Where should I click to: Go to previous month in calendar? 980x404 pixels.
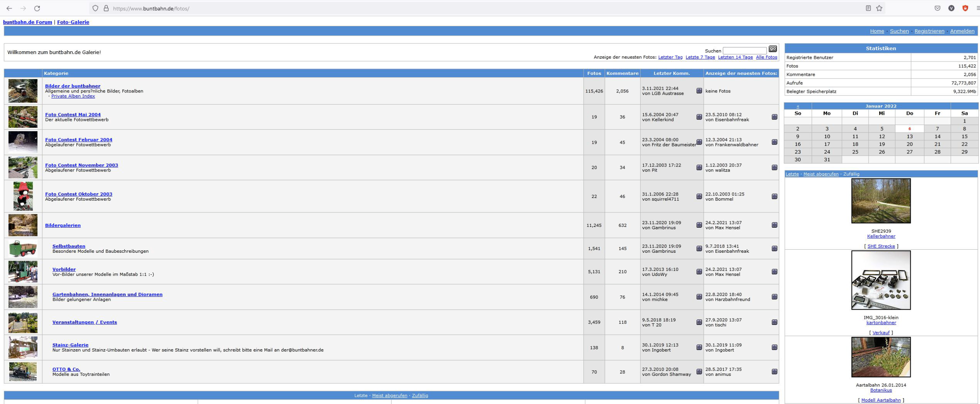[x=798, y=106]
